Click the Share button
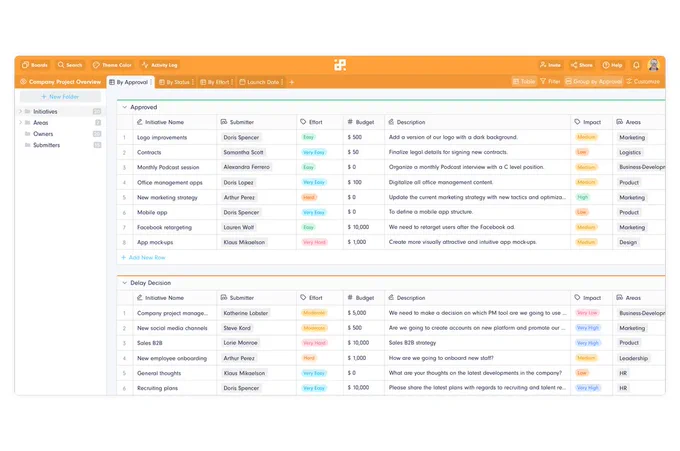The height and width of the screenshot is (451, 680). [582, 65]
